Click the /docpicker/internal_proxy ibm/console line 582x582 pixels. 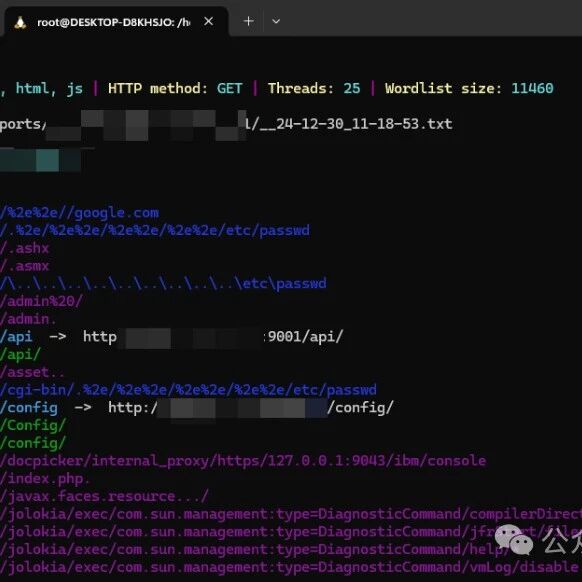click(x=243, y=461)
